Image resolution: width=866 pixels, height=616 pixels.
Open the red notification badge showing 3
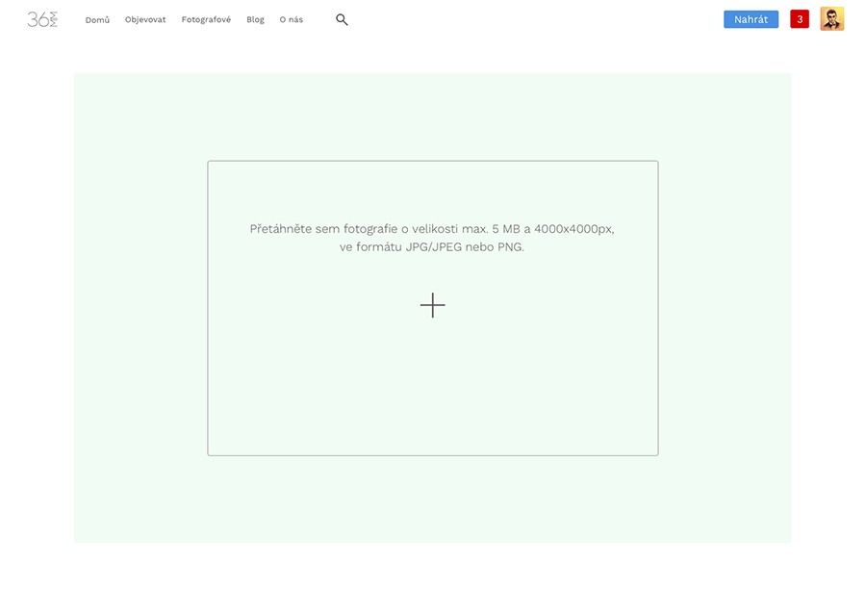[x=800, y=19]
